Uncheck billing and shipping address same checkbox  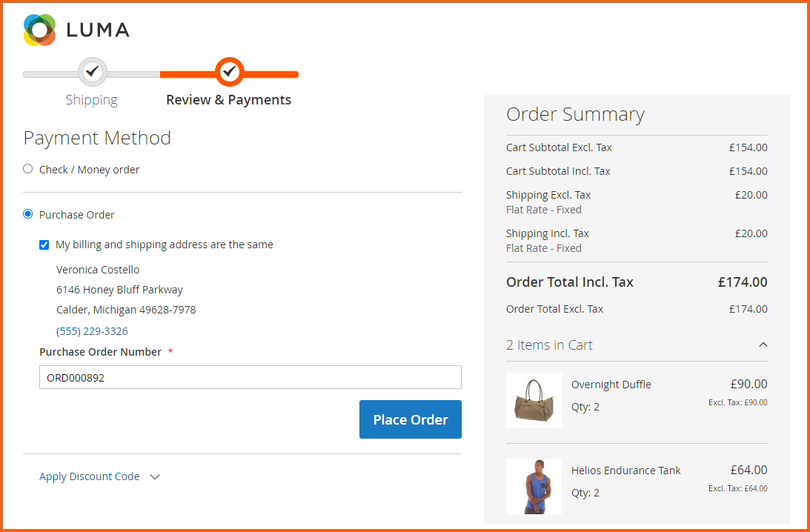click(x=44, y=245)
